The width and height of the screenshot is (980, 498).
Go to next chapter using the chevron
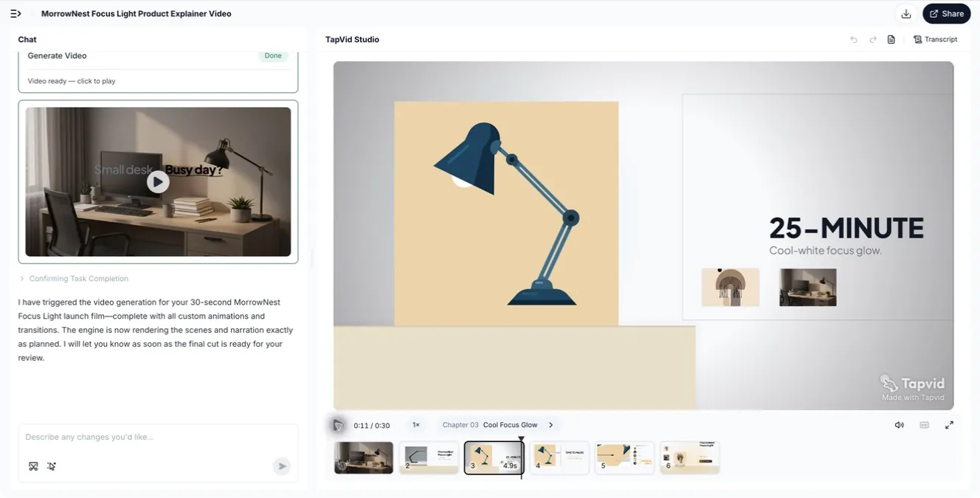point(551,425)
